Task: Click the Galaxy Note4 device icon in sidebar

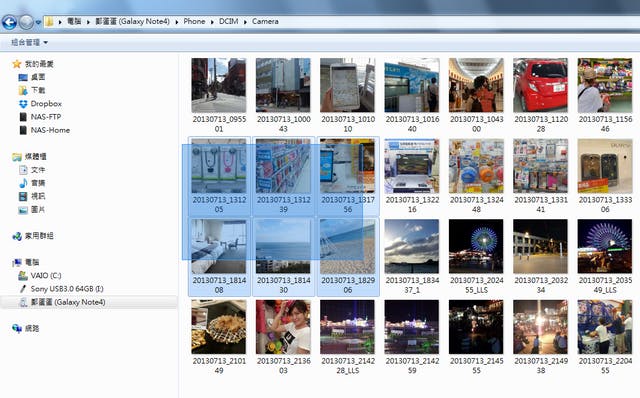Action: coord(23,302)
